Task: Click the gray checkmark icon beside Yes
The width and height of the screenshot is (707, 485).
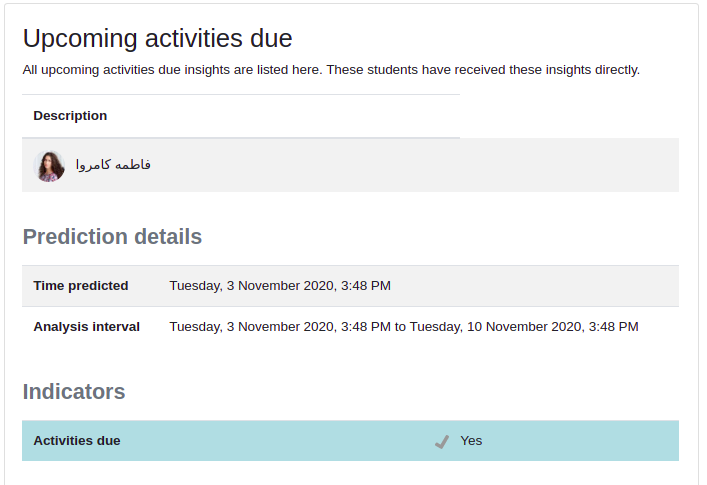Action: [442, 442]
